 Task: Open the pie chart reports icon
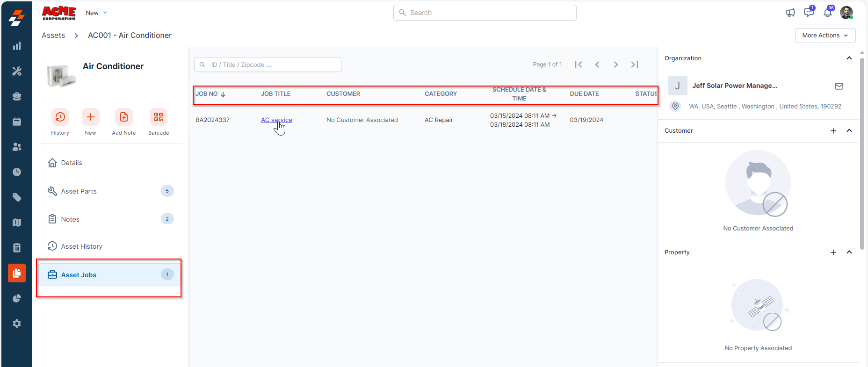click(17, 298)
